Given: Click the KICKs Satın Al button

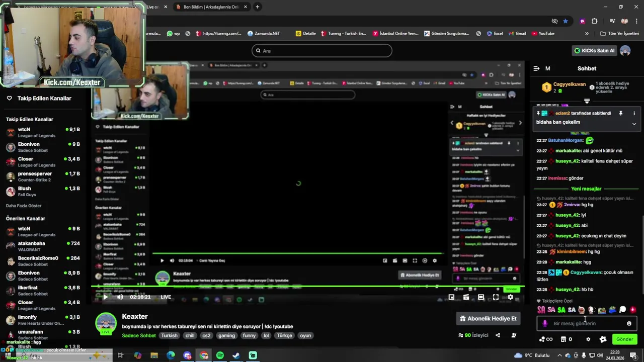Looking at the screenshot, I should pos(594,51).
